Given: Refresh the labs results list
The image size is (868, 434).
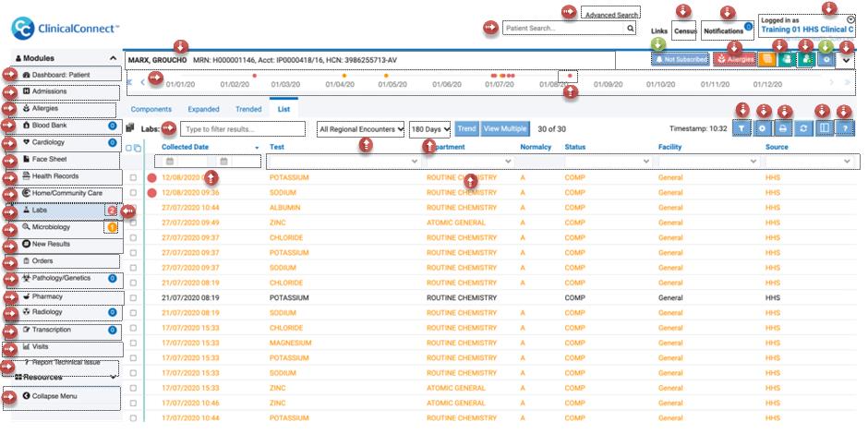Looking at the screenshot, I should pyautogui.click(x=802, y=128).
